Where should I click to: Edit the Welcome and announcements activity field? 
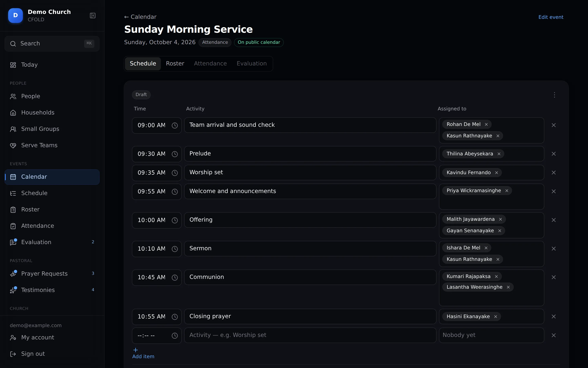(x=310, y=191)
